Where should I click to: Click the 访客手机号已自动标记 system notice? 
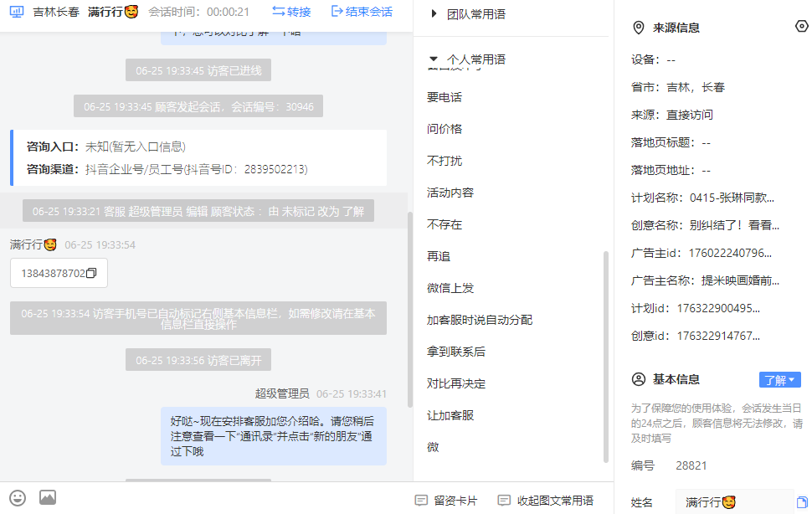click(198, 318)
